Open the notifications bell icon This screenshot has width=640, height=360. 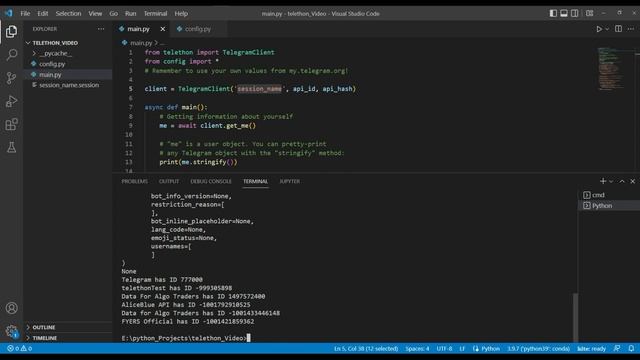631,349
